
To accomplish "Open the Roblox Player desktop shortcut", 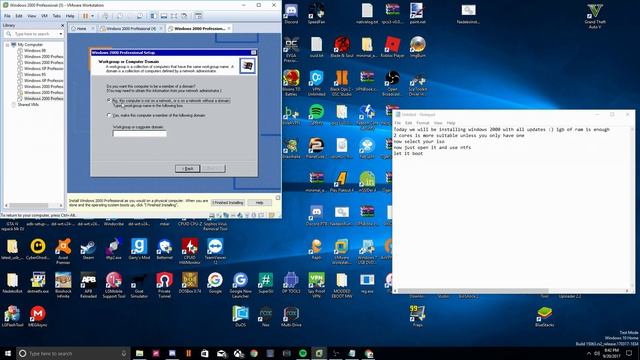I will click(x=392, y=47).
